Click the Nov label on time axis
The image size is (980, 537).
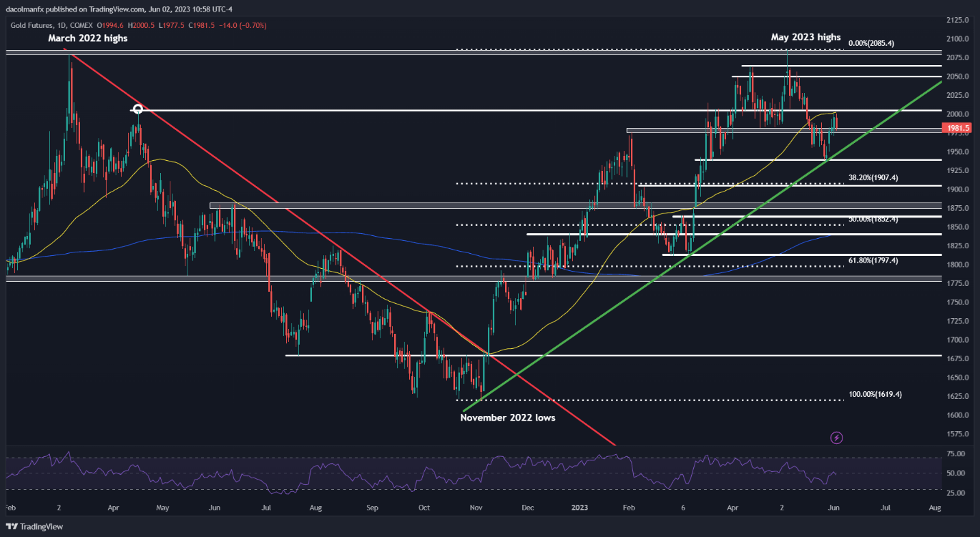click(x=476, y=508)
